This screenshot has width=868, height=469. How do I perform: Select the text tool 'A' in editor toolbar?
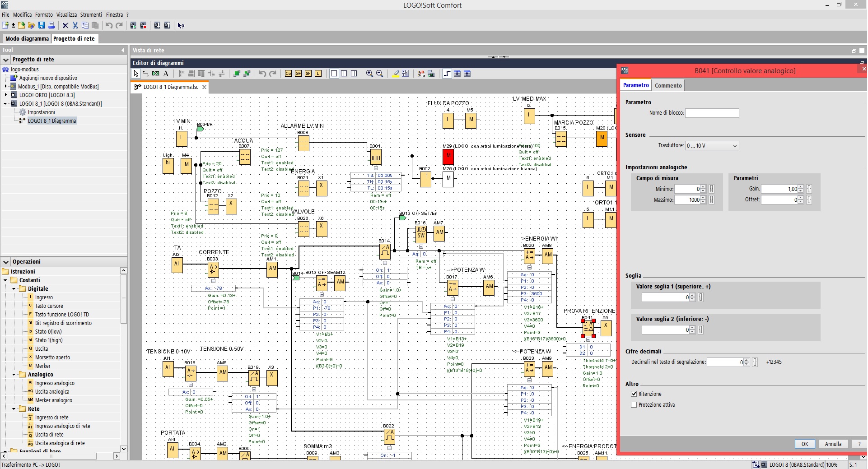tap(166, 74)
